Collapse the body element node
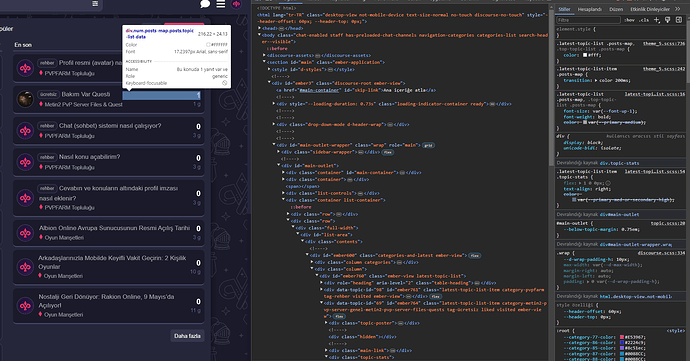Screen dimensions: 690x361 tap(260, 35)
